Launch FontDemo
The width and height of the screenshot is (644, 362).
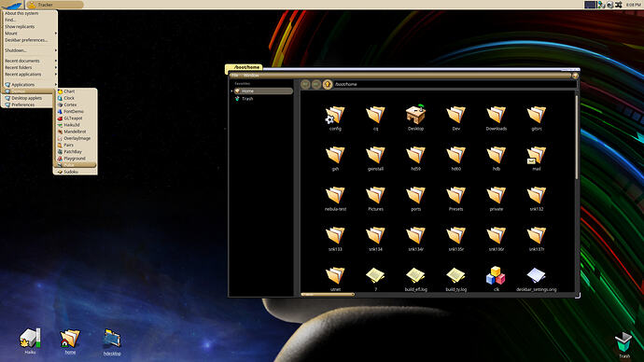pyautogui.click(x=76, y=111)
